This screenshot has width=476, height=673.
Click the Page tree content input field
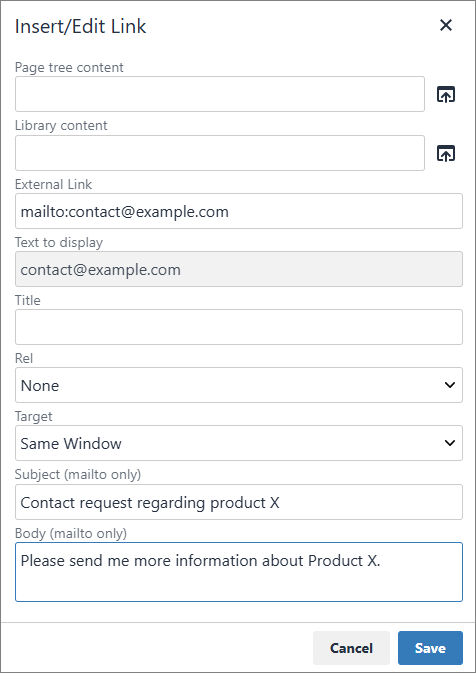click(x=220, y=94)
